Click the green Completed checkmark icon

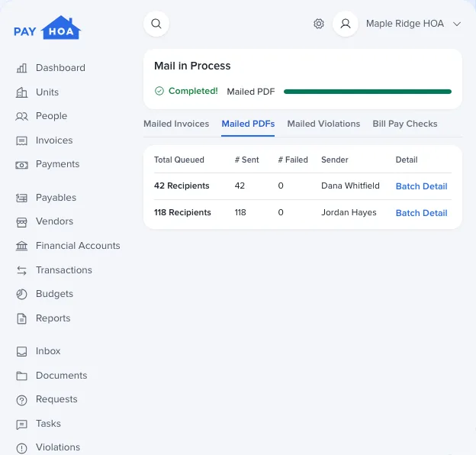159,91
